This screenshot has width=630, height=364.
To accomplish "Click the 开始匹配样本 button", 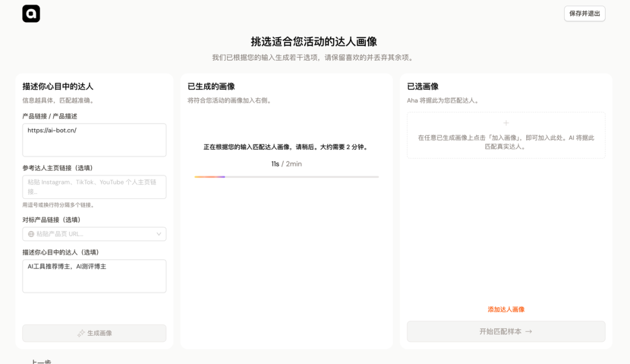I will tap(506, 331).
